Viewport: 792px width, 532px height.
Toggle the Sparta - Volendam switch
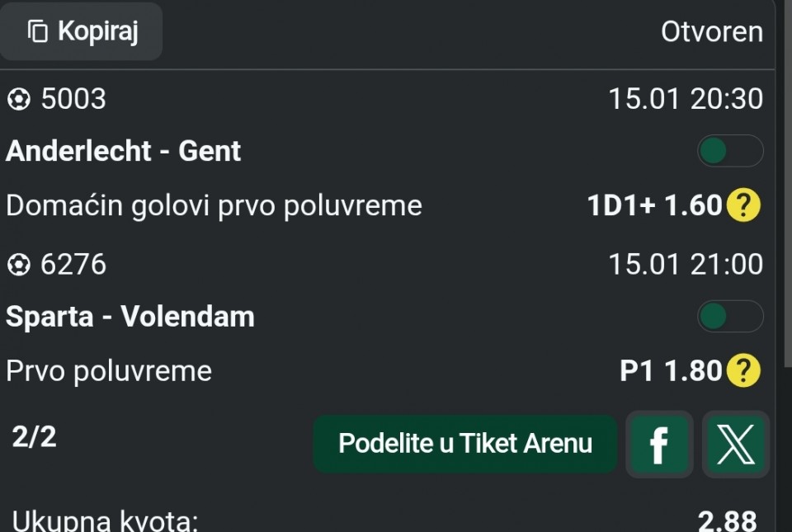click(729, 316)
